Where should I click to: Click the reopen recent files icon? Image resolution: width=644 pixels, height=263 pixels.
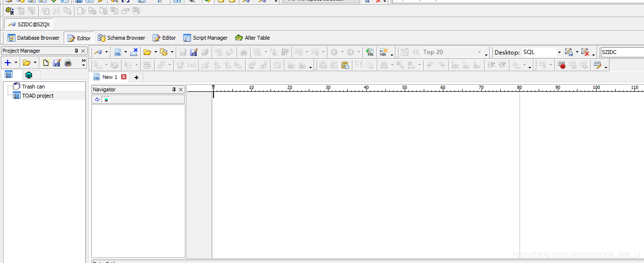(x=164, y=52)
